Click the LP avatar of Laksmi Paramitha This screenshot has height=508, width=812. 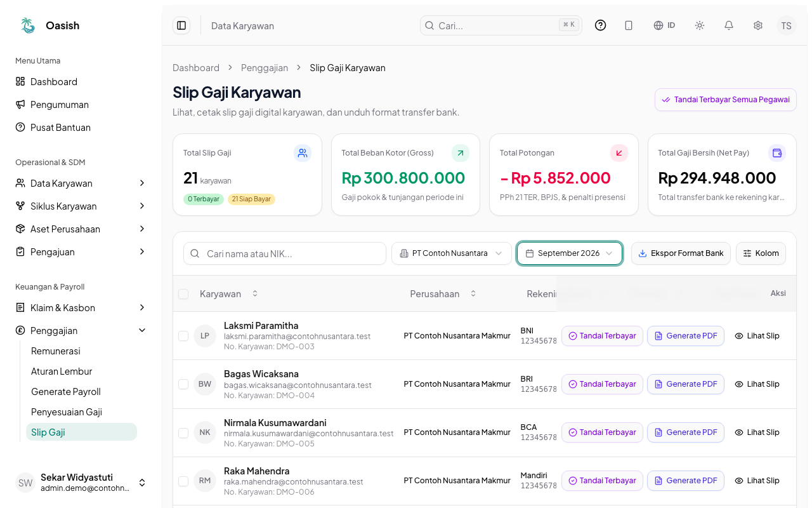205,336
